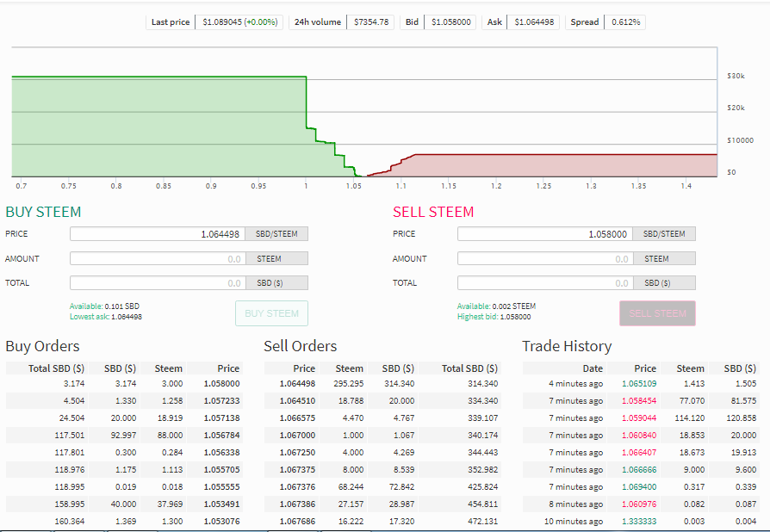Viewport: 770px width, 532px height.
Task: Select buy order row priced 1.057233
Action: [124, 400]
